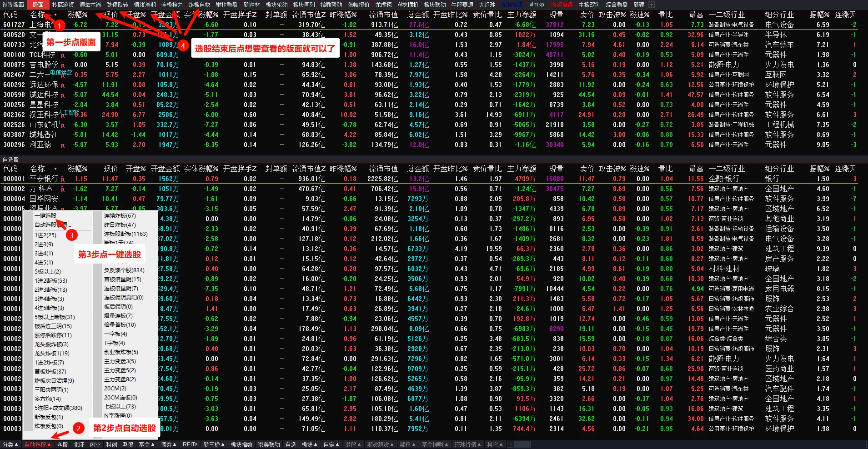The image size is (868, 449).
Task: Click the R margin marker beside 吉电股份
Action: click(x=63, y=66)
